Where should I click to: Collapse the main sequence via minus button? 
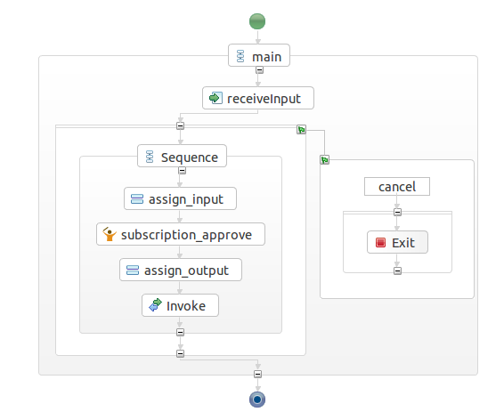click(259, 70)
